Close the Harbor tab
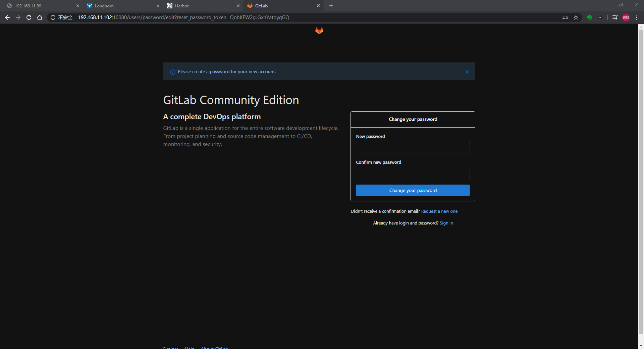The width and height of the screenshot is (644, 349). click(238, 6)
